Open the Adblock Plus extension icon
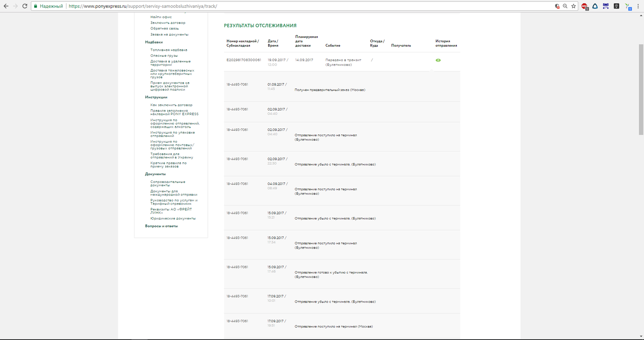The image size is (644, 340). 584,6
